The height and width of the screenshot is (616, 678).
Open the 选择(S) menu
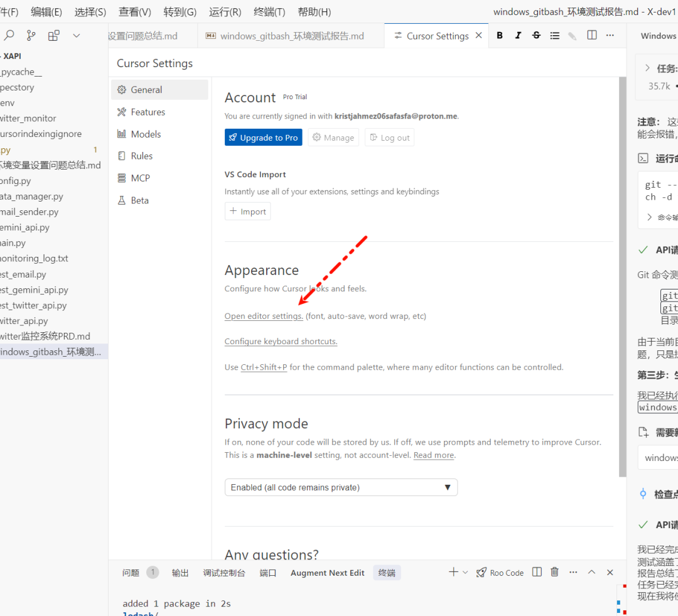point(90,12)
